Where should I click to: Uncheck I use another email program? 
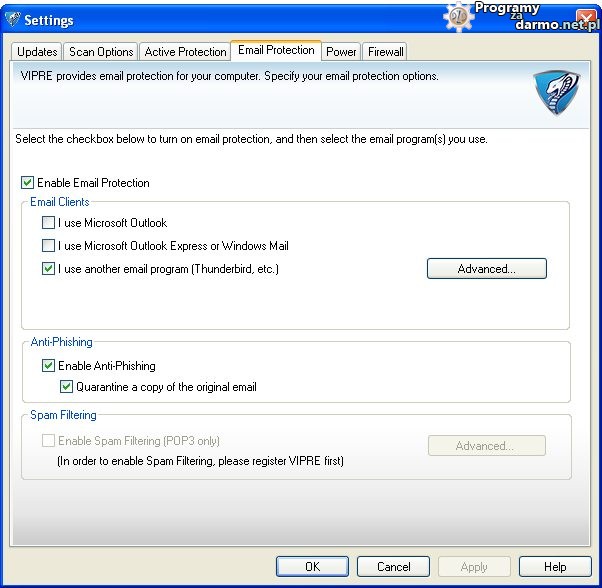click(49, 269)
